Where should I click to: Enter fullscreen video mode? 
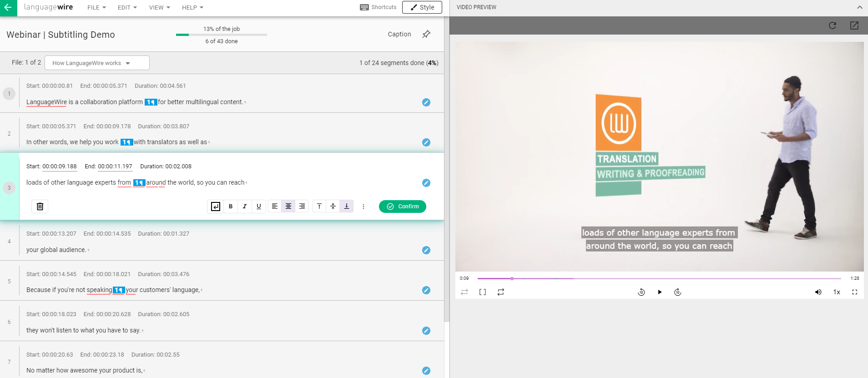854,292
